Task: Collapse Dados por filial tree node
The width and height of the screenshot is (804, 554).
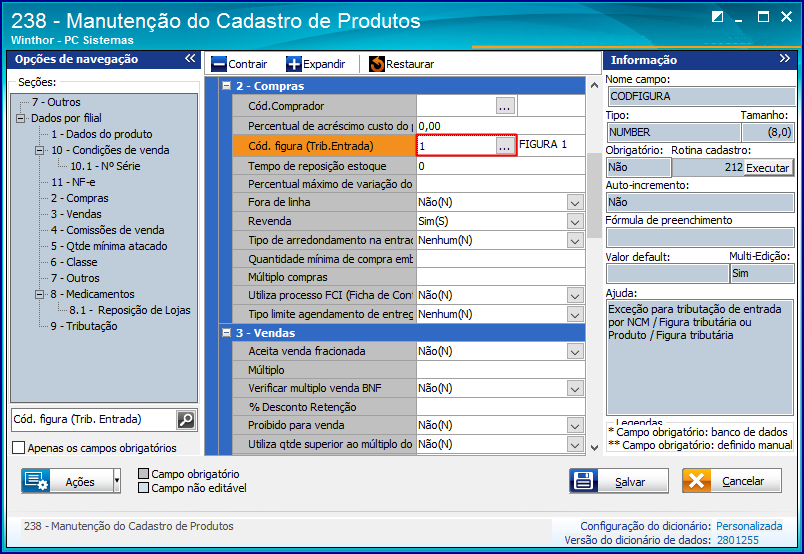Action: pyautogui.click(x=21, y=118)
